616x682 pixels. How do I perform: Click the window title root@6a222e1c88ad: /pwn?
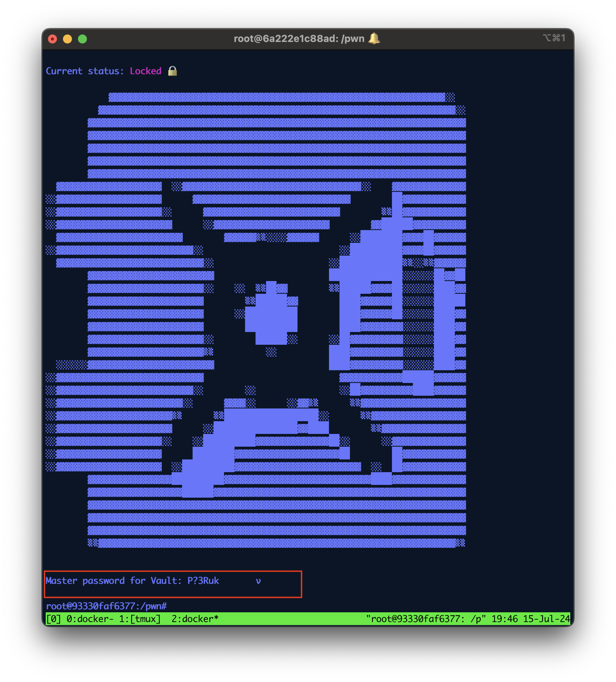(x=299, y=39)
